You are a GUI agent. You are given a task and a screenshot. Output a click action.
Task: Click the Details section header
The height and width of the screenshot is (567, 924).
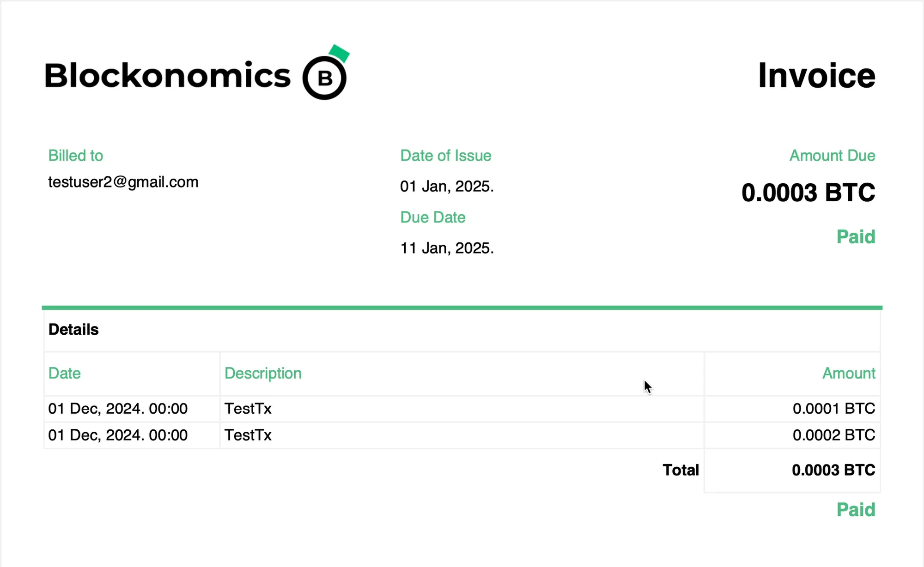click(73, 330)
